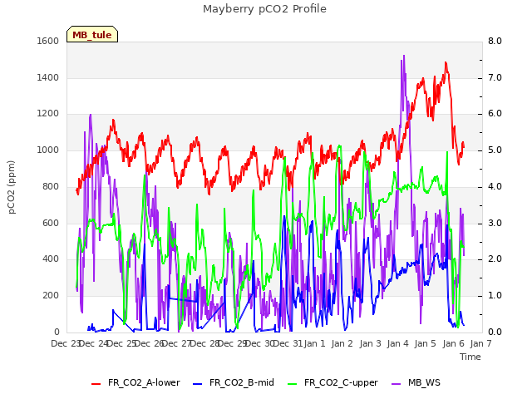Viewport: 532px width, 399px height.
Task: Click the MB_tule annotation label
Action: click(92, 35)
